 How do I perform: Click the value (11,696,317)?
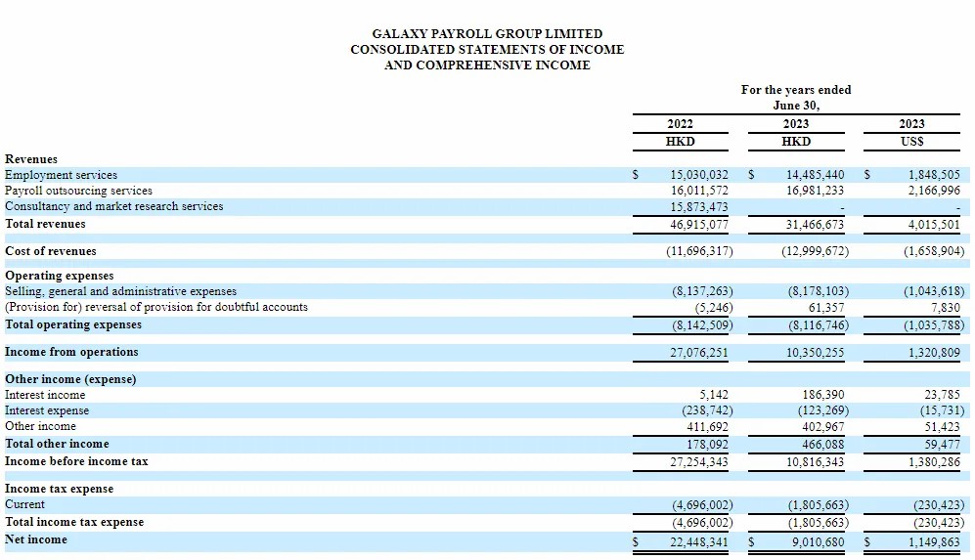pos(699,251)
